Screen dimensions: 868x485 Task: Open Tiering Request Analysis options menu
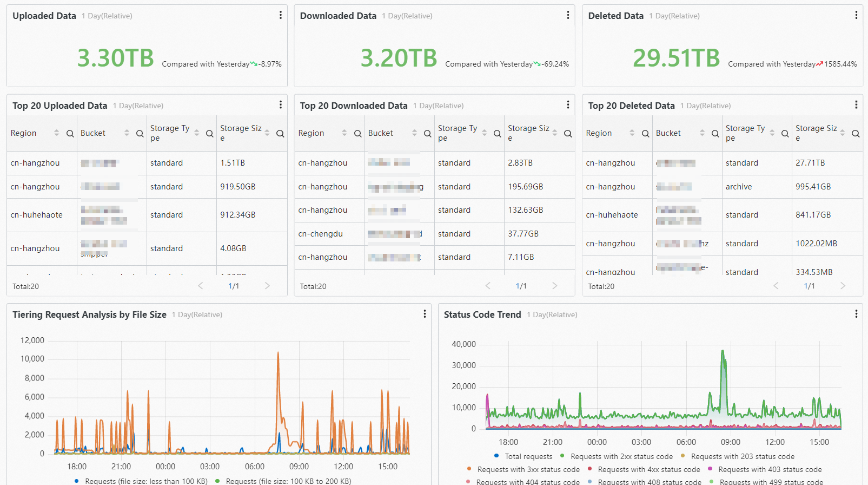pos(425,314)
